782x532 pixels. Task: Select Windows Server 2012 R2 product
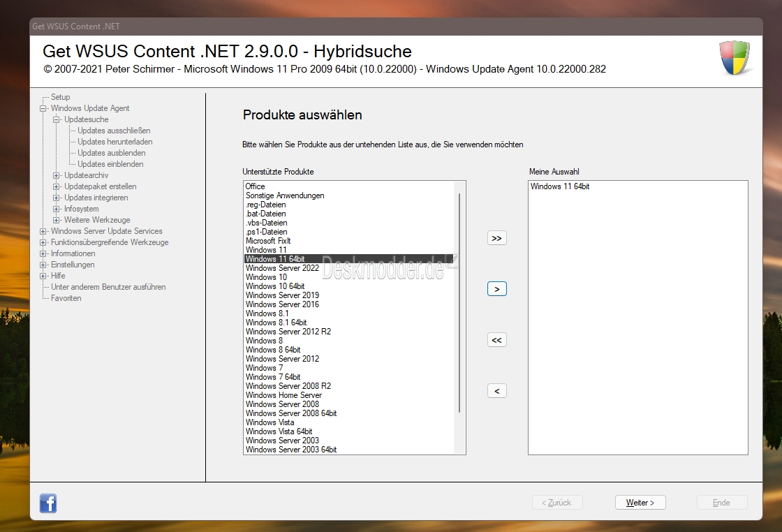click(x=349, y=332)
